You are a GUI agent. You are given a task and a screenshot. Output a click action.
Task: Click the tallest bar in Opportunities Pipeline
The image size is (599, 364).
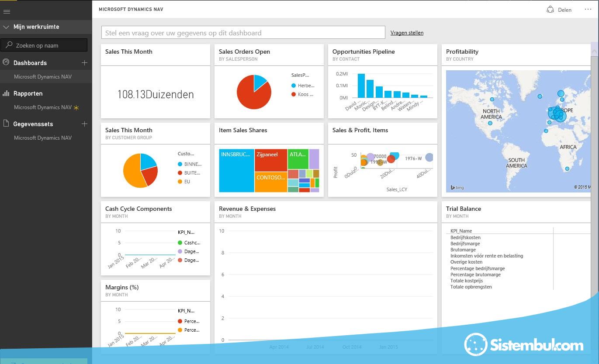coord(361,86)
